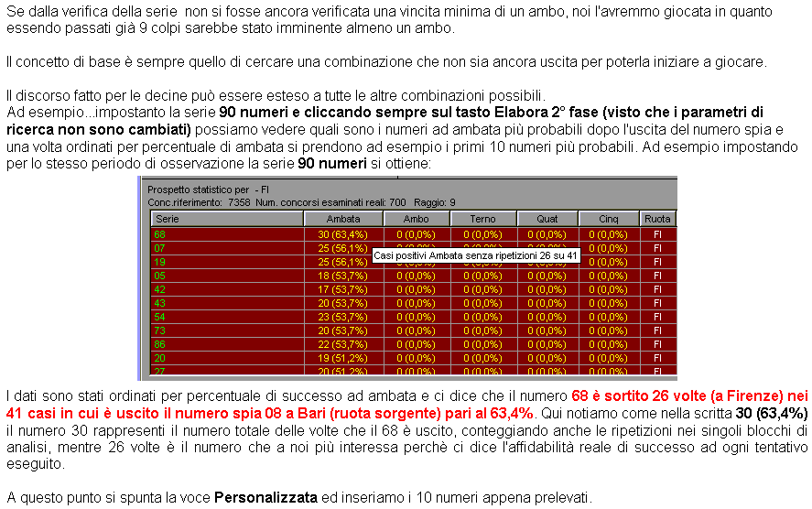Click the Terno cell in serie 20 row

(x=483, y=358)
